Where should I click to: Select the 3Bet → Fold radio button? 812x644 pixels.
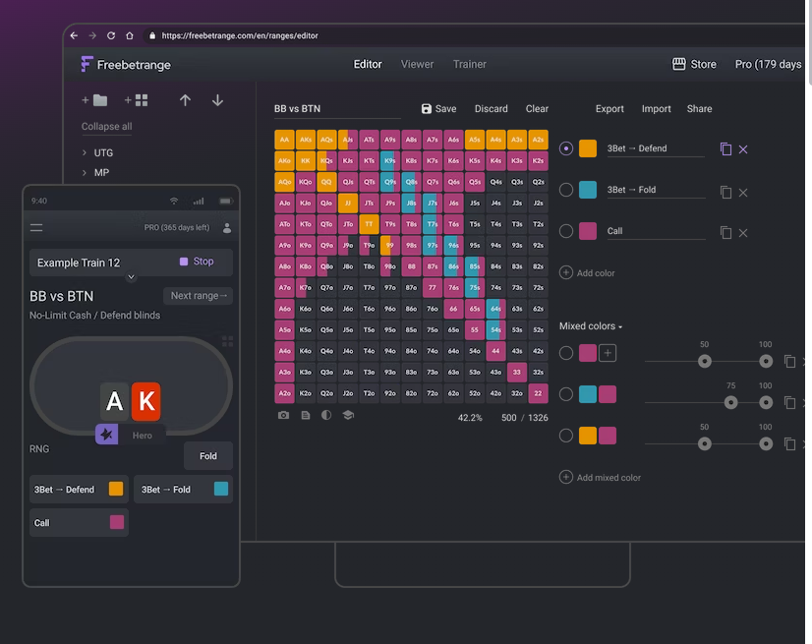click(566, 190)
